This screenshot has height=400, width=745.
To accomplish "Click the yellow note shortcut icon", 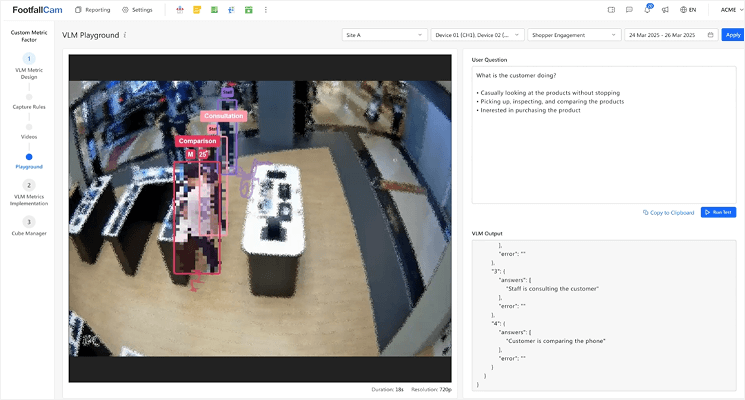I will coord(197,10).
